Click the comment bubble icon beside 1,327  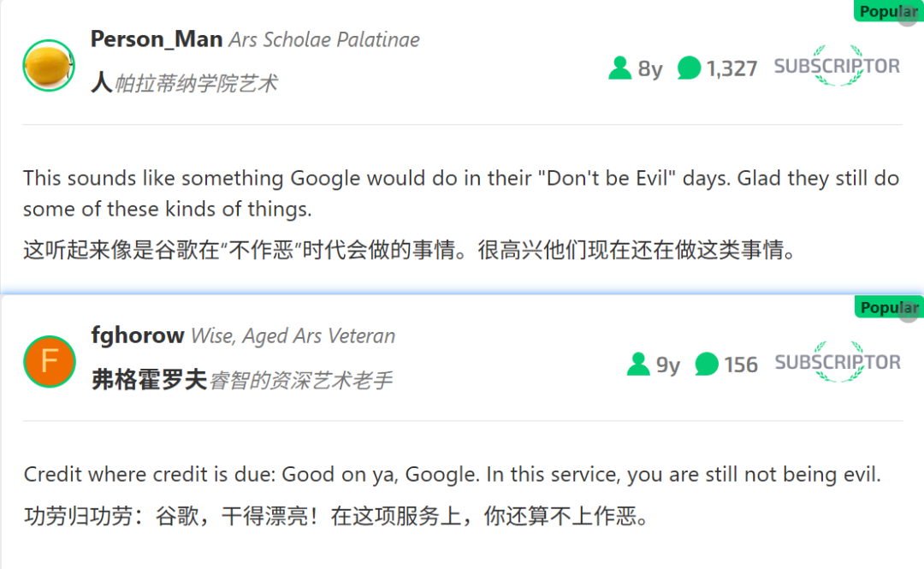coord(689,68)
